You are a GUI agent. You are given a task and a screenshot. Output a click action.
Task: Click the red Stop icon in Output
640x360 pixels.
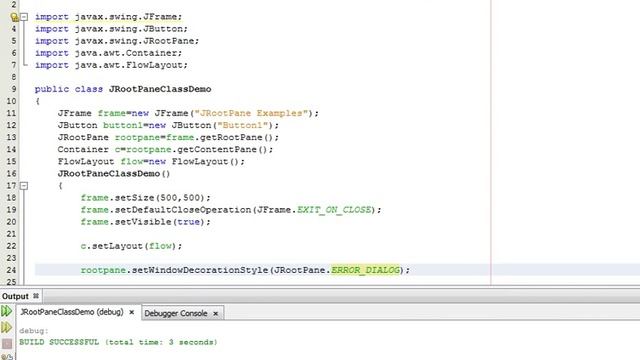(7, 344)
